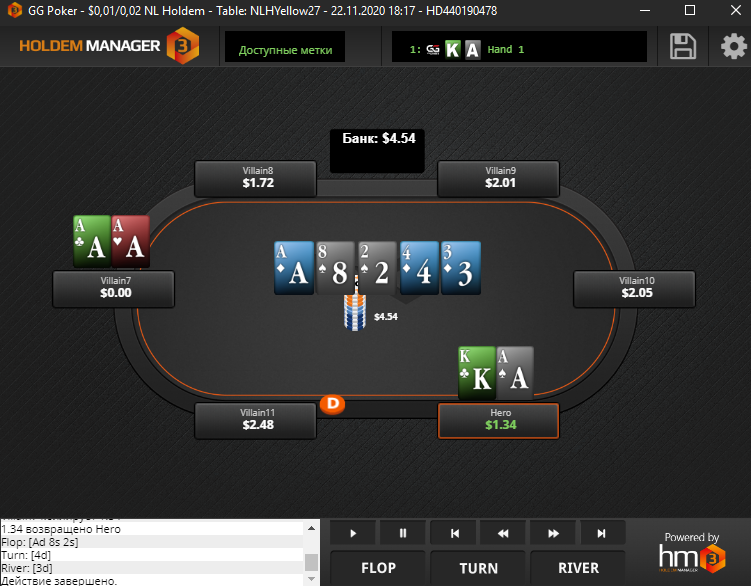
Task: Open the settings gear icon
Action: [733, 46]
